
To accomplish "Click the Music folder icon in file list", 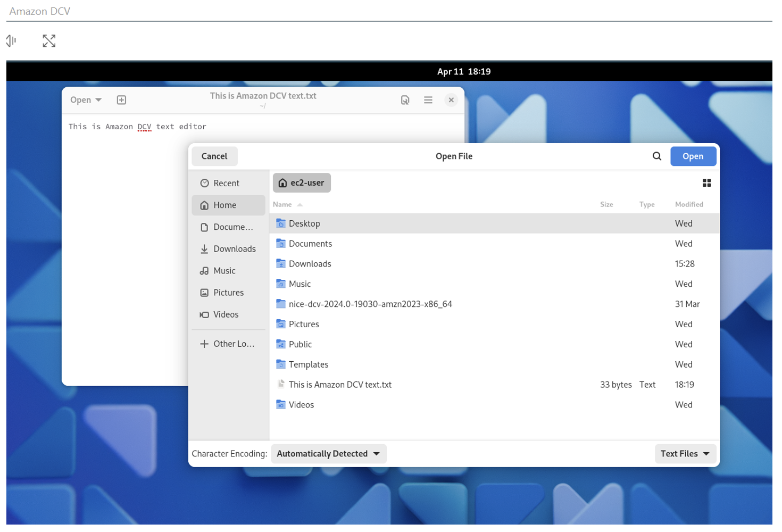I will pos(281,284).
